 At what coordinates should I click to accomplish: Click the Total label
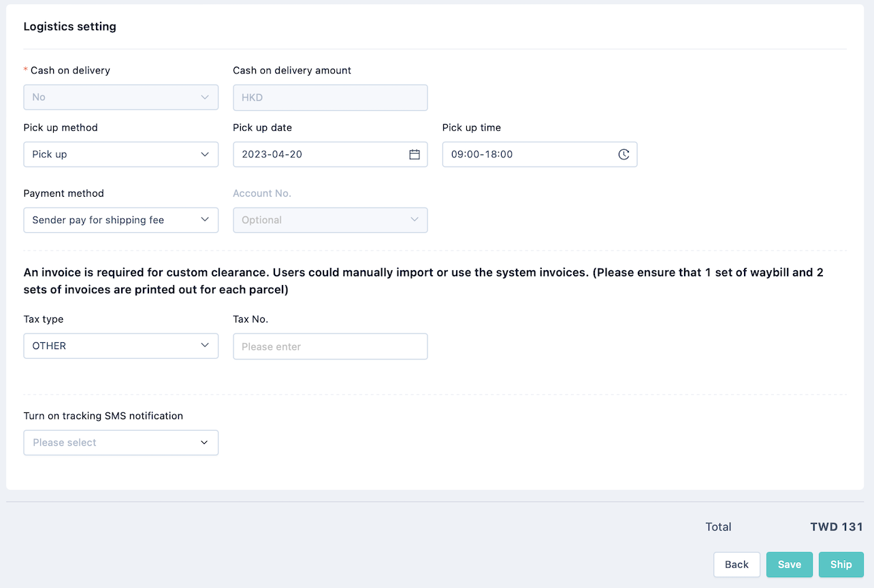[718, 527]
